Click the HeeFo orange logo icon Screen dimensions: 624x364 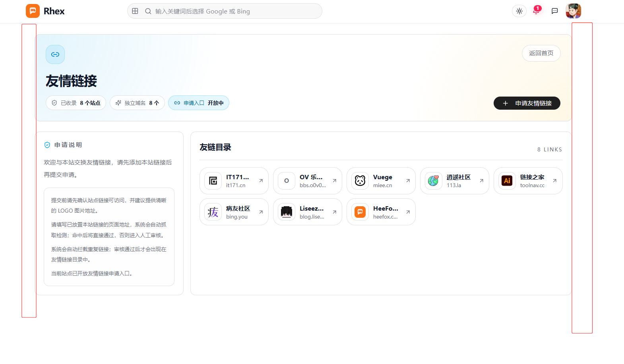click(x=360, y=212)
